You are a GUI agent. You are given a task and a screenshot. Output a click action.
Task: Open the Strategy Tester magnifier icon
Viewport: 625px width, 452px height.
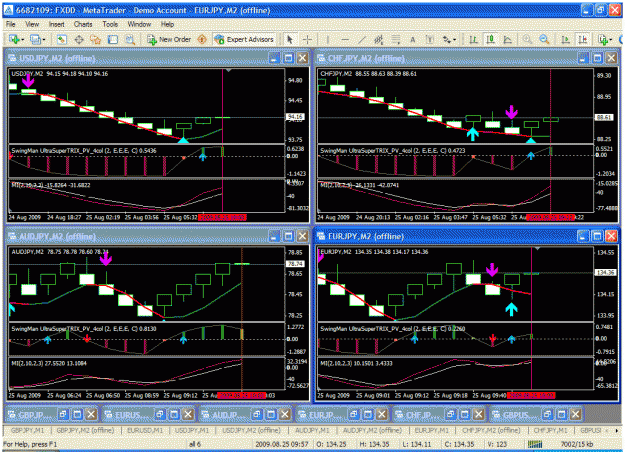(x=130, y=39)
